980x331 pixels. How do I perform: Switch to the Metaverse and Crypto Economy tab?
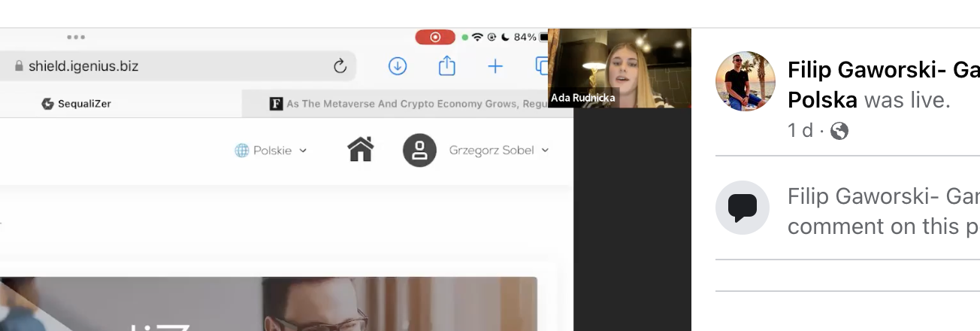tap(408, 104)
